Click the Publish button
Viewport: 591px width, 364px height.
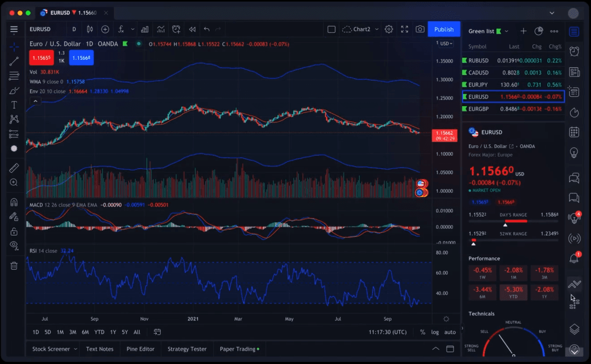(444, 29)
